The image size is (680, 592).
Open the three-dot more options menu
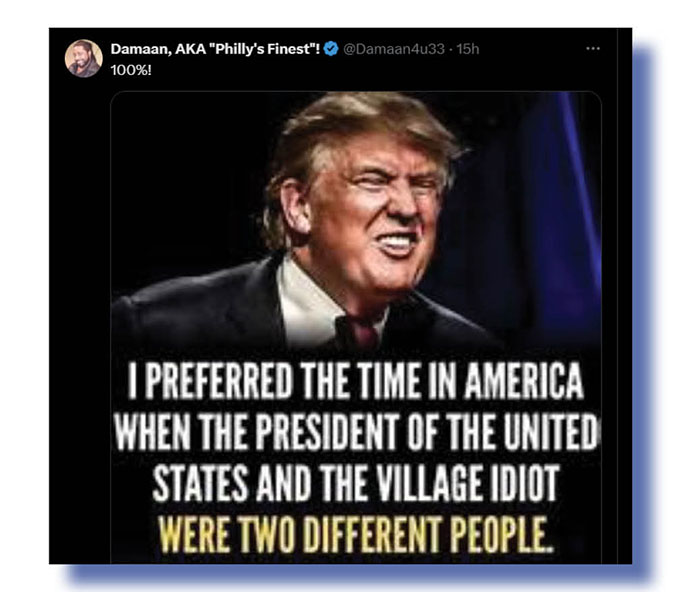(x=592, y=49)
